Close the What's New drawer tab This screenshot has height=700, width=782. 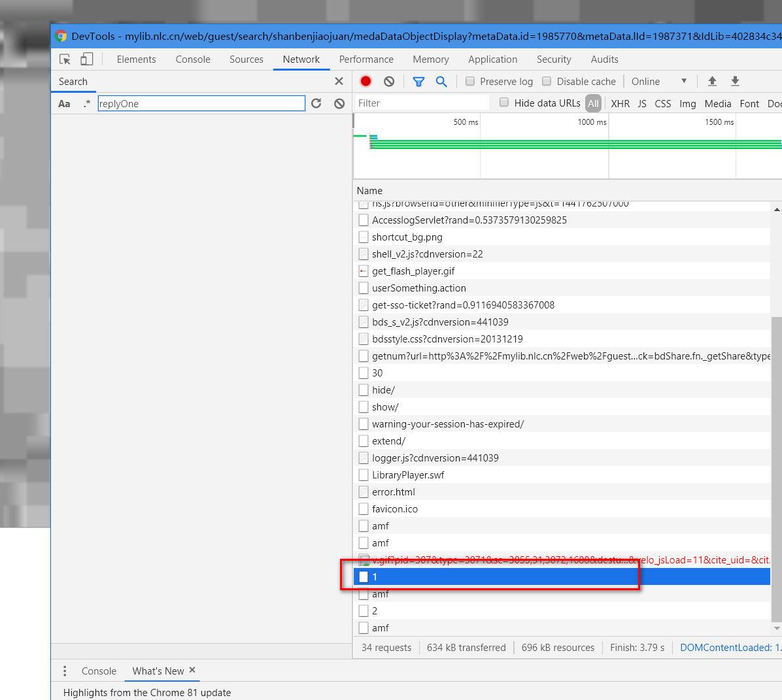[192, 670]
